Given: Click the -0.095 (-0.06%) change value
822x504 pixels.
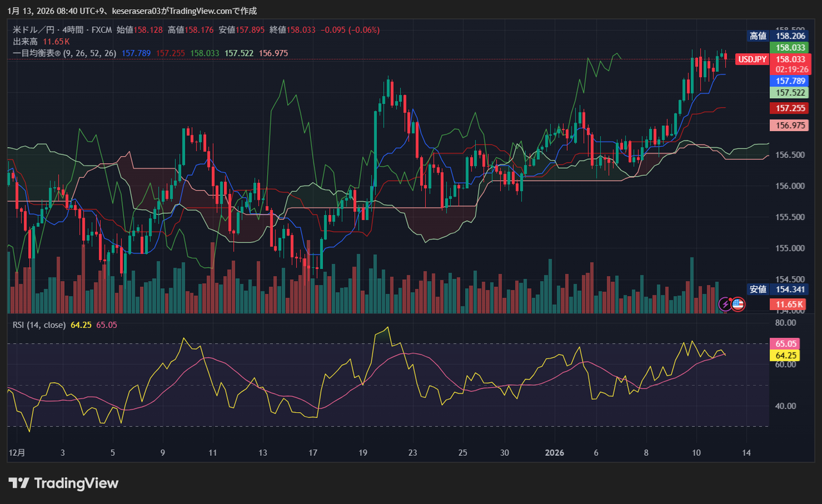Looking at the screenshot, I should (x=350, y=30).
